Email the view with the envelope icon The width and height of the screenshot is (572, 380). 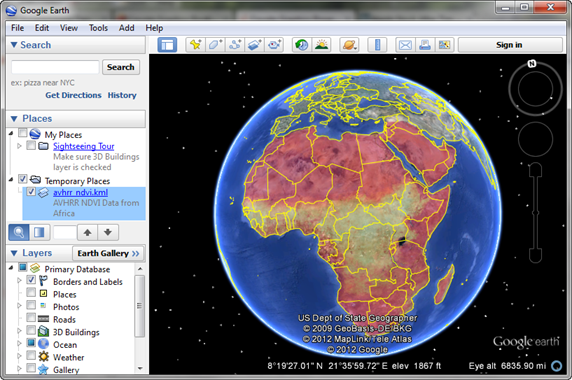click(x=405, y=45)
